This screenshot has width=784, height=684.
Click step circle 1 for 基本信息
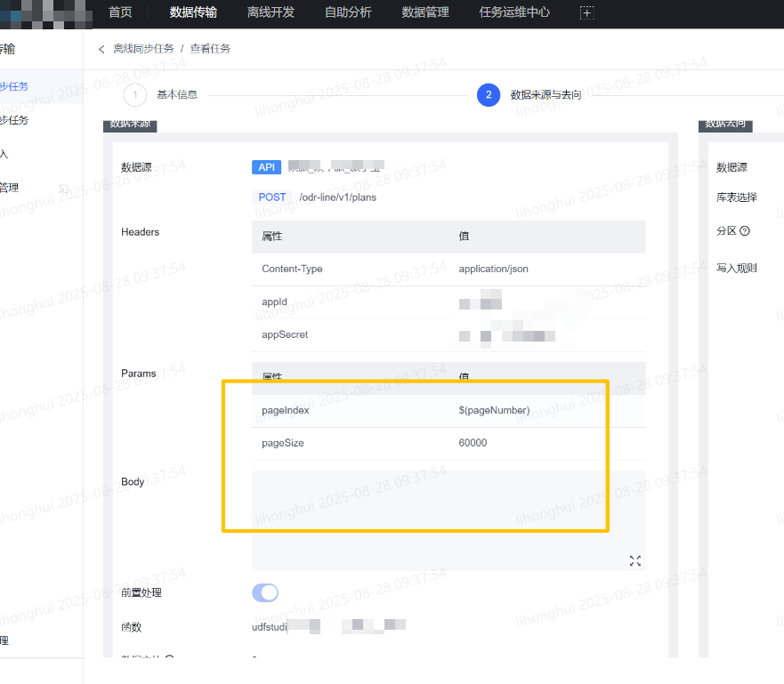pos(133,93)
